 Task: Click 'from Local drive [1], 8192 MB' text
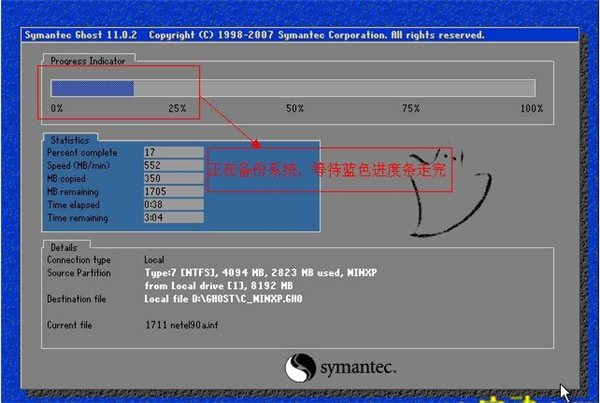(x=218, y=286)
